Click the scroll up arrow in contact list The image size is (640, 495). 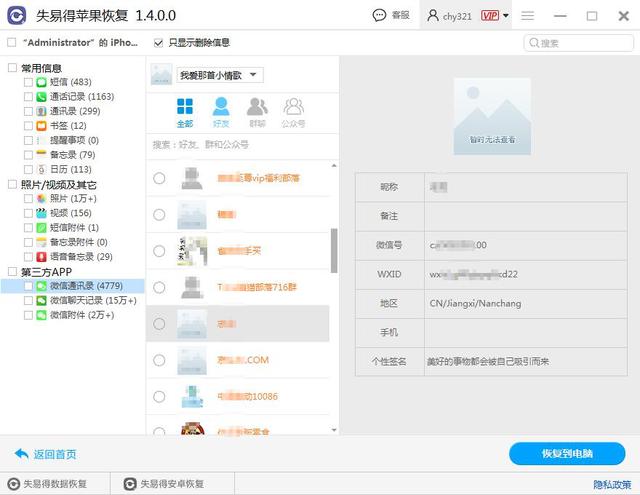[x=334, y=165]
